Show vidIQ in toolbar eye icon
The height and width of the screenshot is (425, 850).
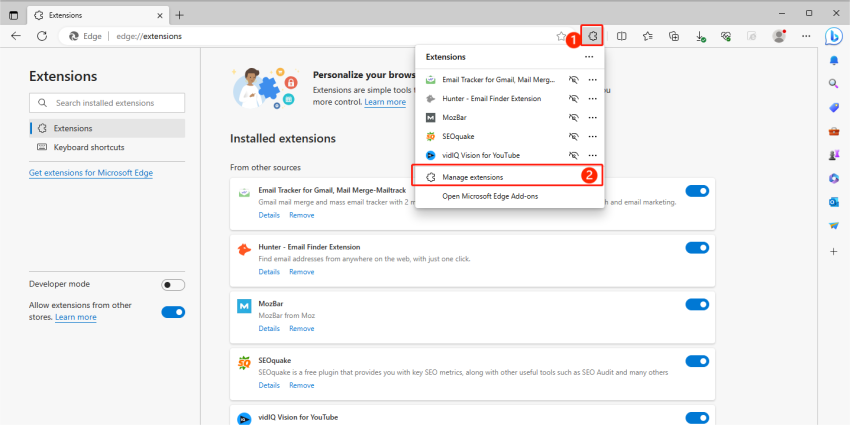573,156
